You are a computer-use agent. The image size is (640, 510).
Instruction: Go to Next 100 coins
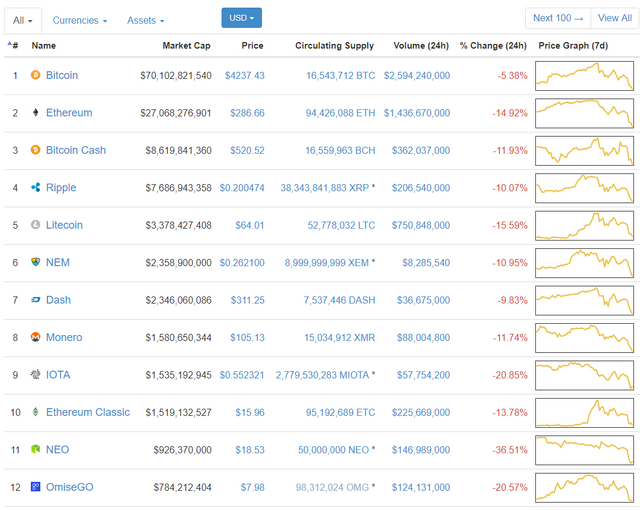click(558, 18)
